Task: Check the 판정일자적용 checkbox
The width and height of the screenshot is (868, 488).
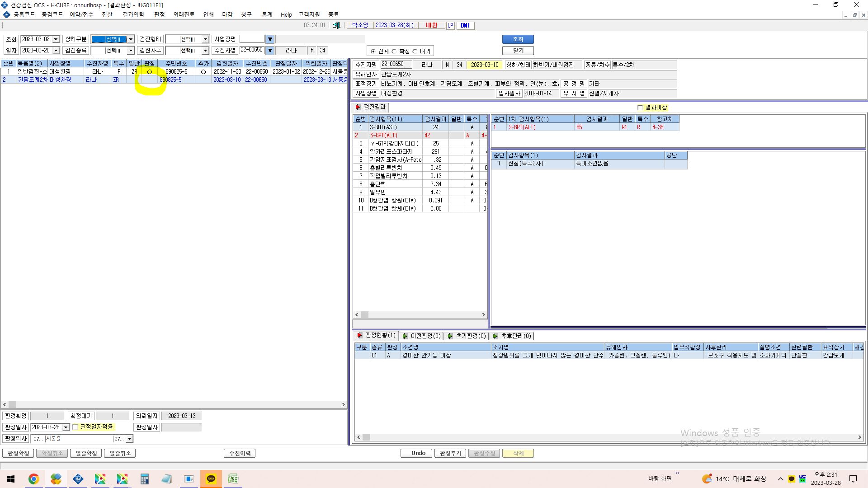Action: (x=75, y=427)
